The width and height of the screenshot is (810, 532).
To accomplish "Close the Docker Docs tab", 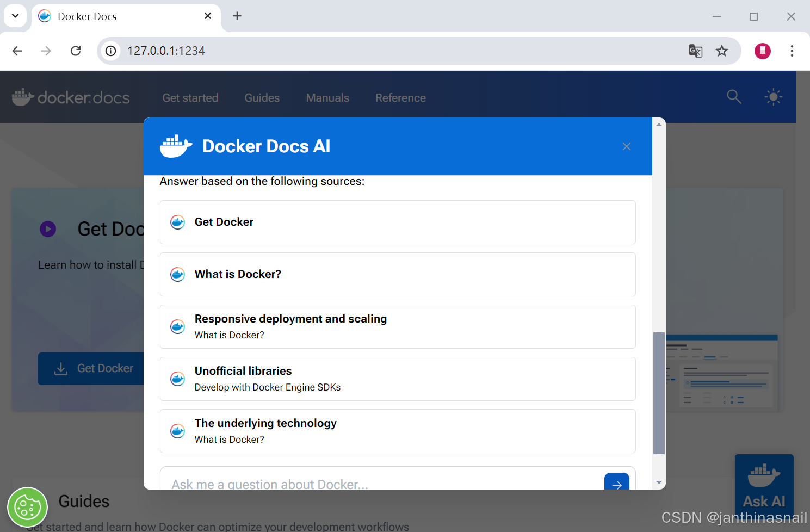I will pyautogui.click(x=208, y=16).
